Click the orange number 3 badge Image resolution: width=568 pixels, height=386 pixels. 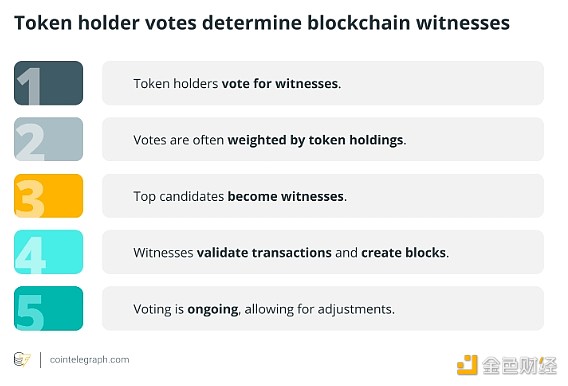coord(49,196)
